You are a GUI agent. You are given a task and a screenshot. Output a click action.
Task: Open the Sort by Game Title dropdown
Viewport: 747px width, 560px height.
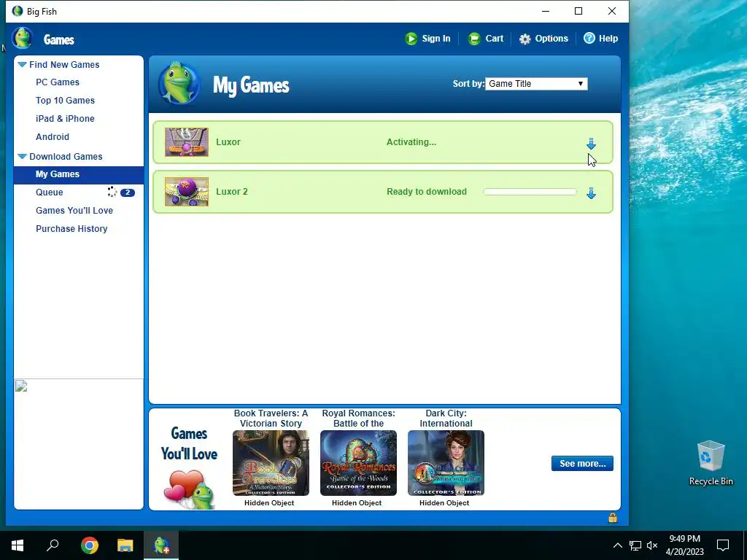click(536, 84)
